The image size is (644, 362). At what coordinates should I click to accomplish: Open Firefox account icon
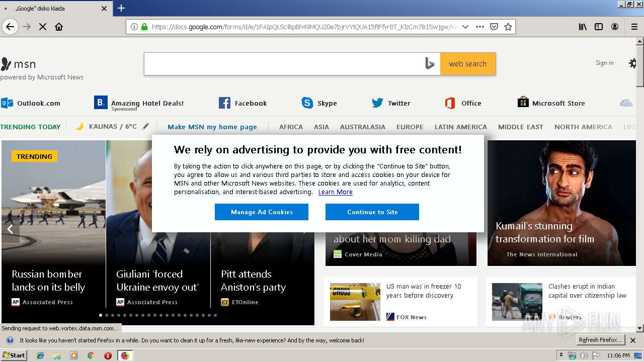click(x=615, y=27)
